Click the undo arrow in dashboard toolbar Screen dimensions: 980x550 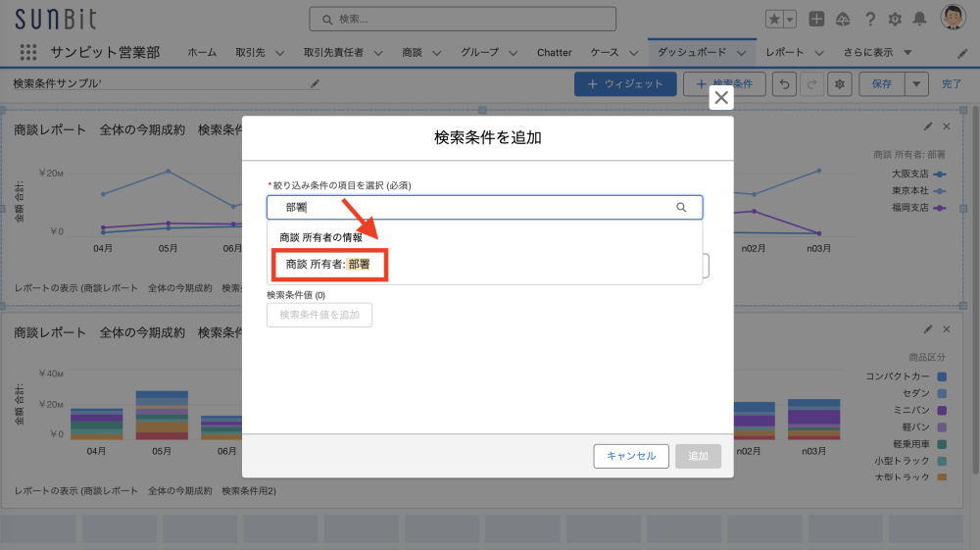coord(784,84)
